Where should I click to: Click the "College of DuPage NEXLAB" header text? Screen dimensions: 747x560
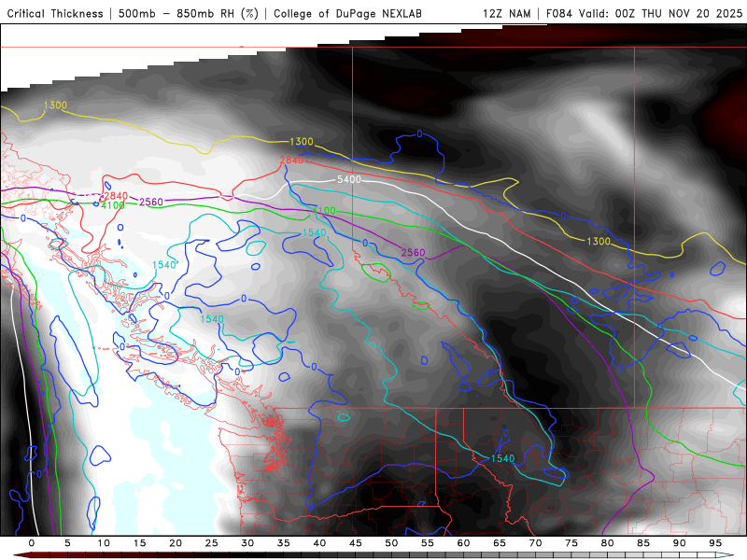click(x=347, y=14)
